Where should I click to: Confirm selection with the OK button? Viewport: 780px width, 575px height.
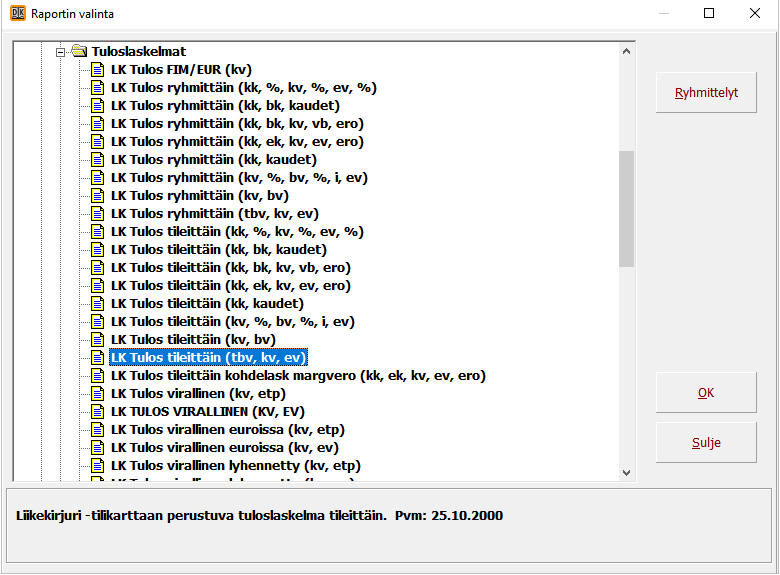click(706, 393)
